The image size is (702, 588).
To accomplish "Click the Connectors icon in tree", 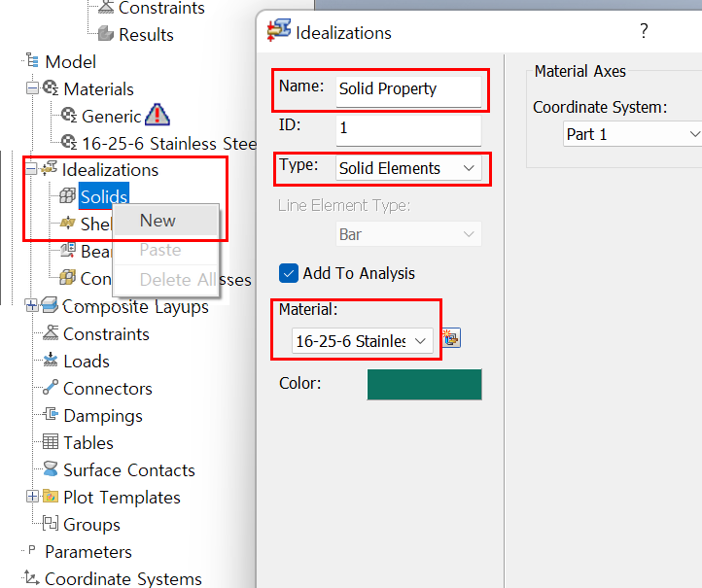I will (51, 389).
